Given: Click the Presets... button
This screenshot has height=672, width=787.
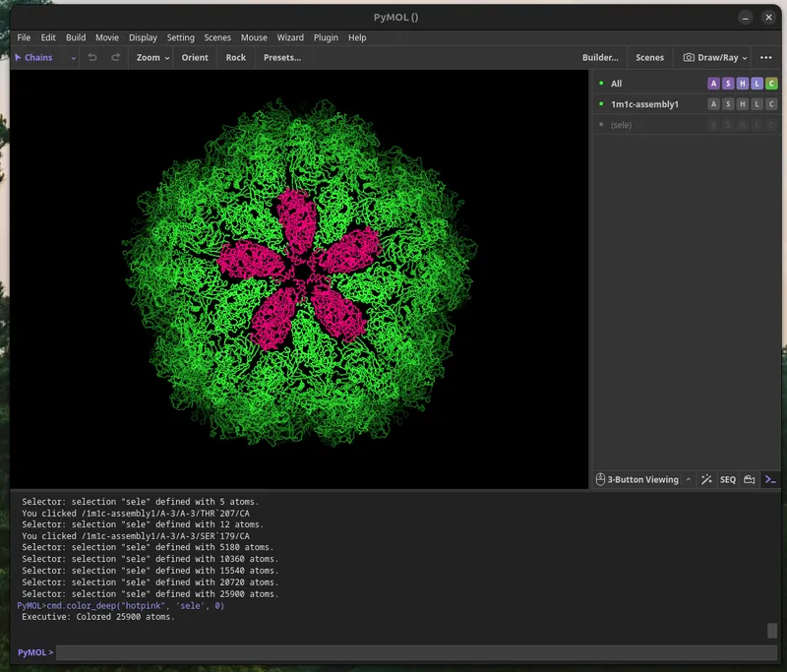Looking at the screenshot, I should point(282,57).
